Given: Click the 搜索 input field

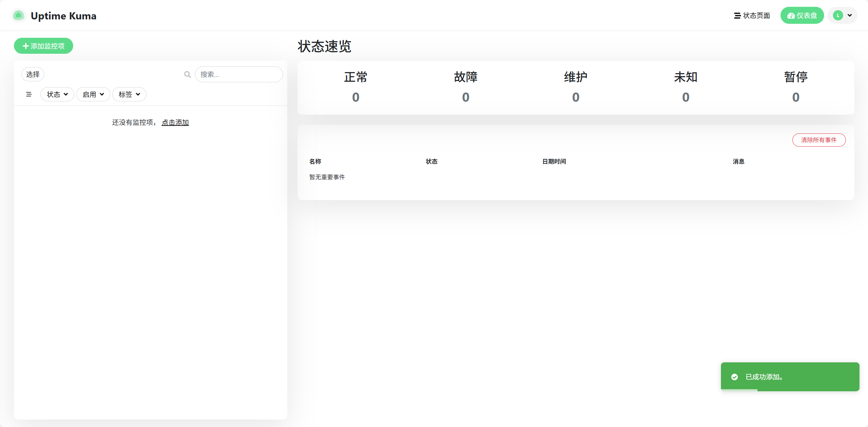Looking at the screenshot, I should (239, 74).
